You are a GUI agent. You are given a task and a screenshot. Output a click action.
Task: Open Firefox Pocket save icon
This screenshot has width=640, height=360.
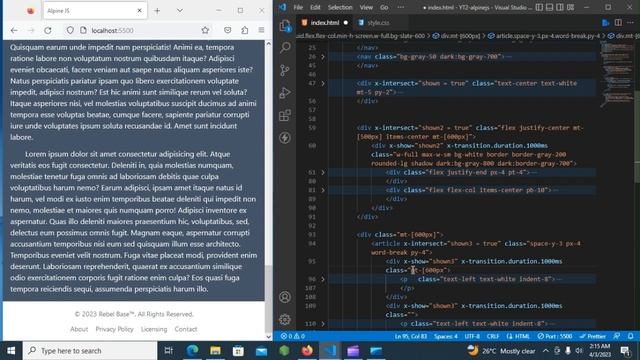point(228,30)
